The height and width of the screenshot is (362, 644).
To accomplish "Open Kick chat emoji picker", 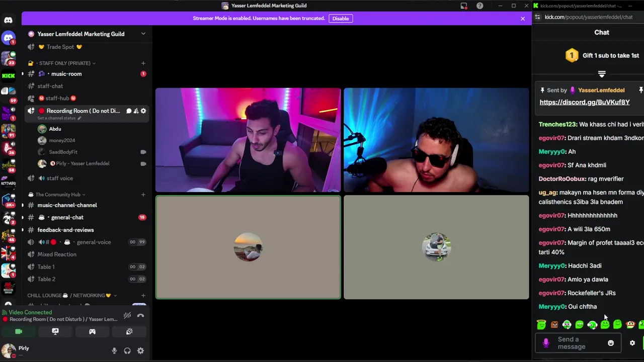I will 611,343.
